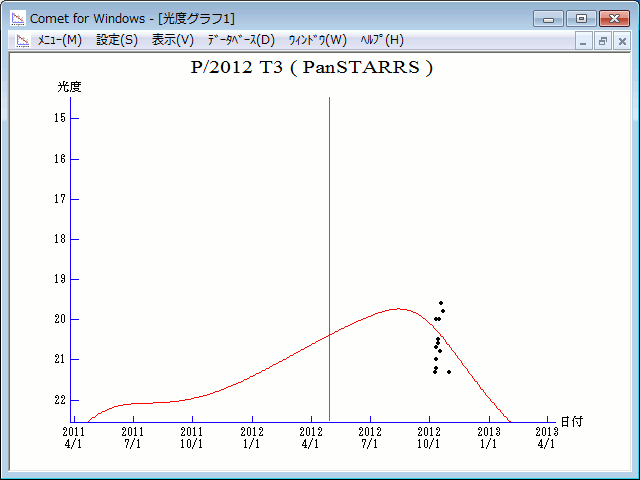Select the topmost black observation data point
640x480 pixels.
point(441,303)
